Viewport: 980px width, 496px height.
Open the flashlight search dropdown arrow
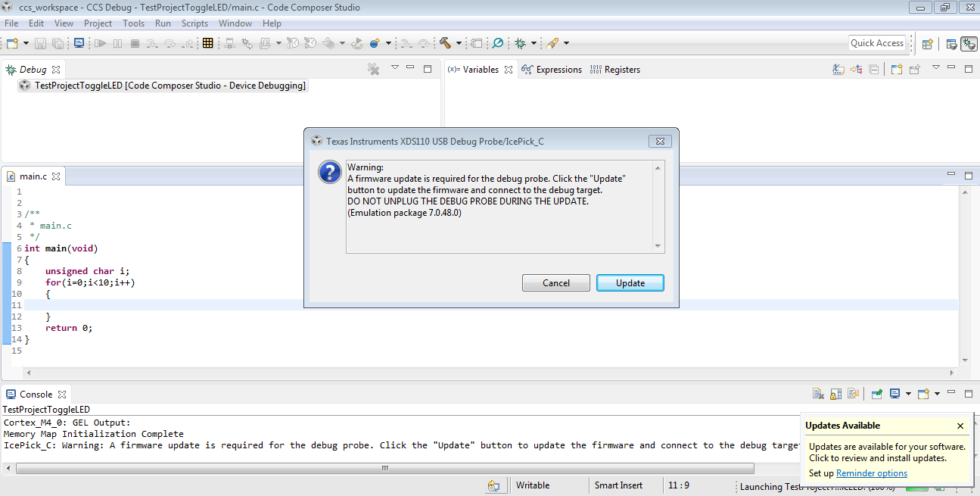coord(566,43)
